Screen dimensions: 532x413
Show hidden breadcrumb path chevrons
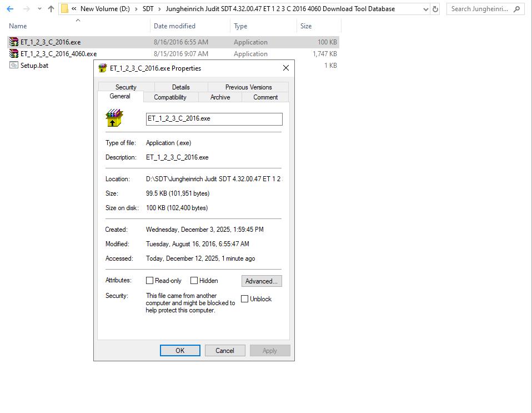pos(74,9)
